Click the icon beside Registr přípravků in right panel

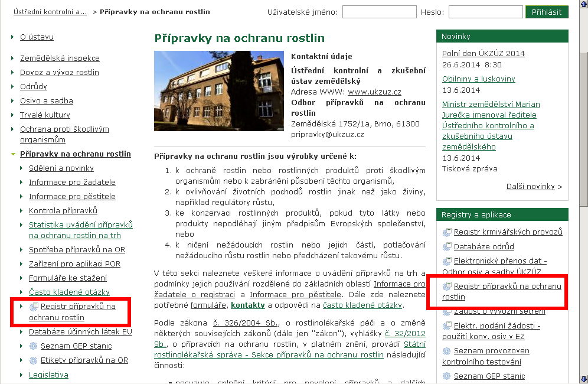point(447,287)
